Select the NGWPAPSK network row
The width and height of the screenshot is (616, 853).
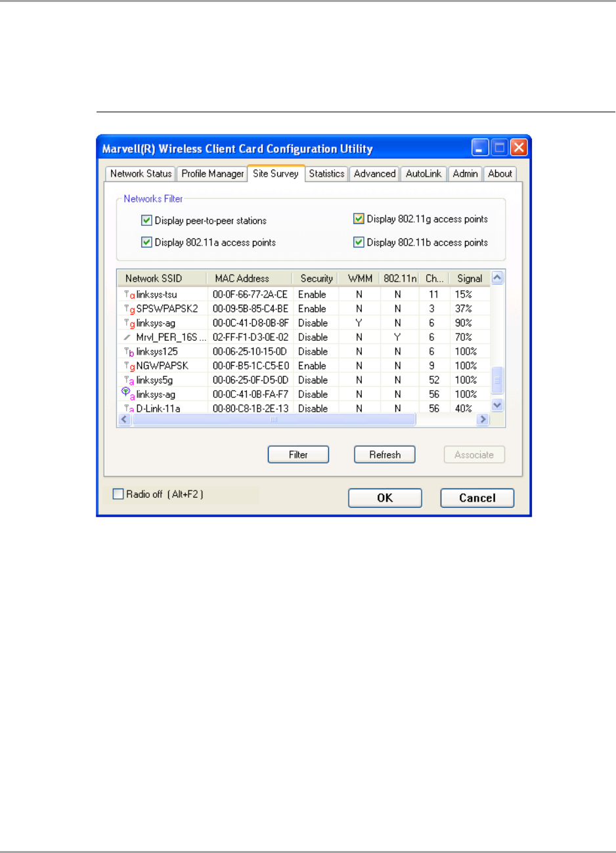click(304, 366)
